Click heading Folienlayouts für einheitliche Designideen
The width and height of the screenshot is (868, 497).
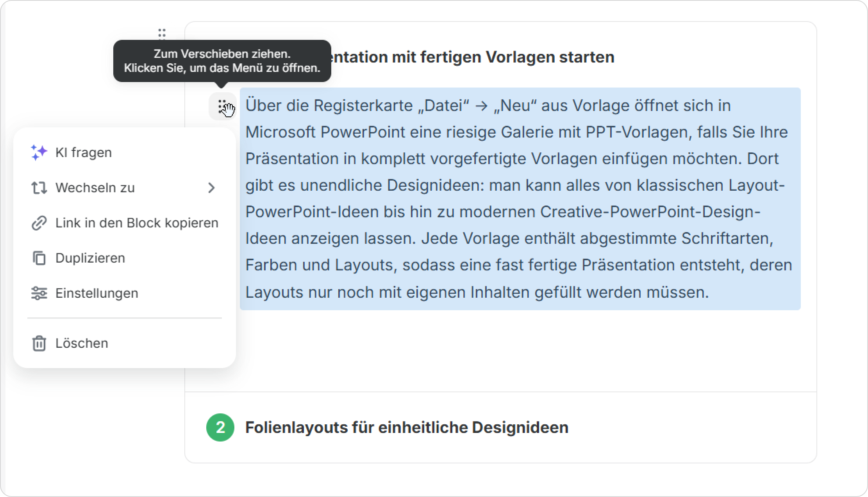coord(407,427)
